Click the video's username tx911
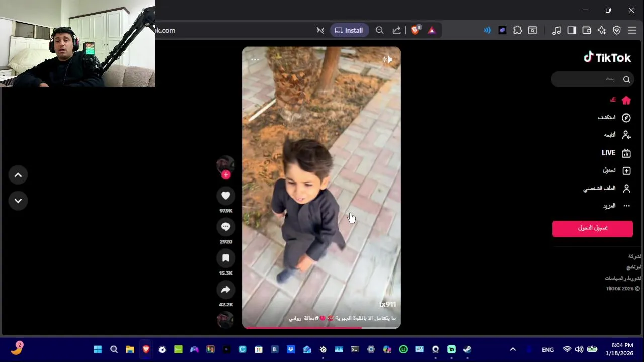 point(387,304)
